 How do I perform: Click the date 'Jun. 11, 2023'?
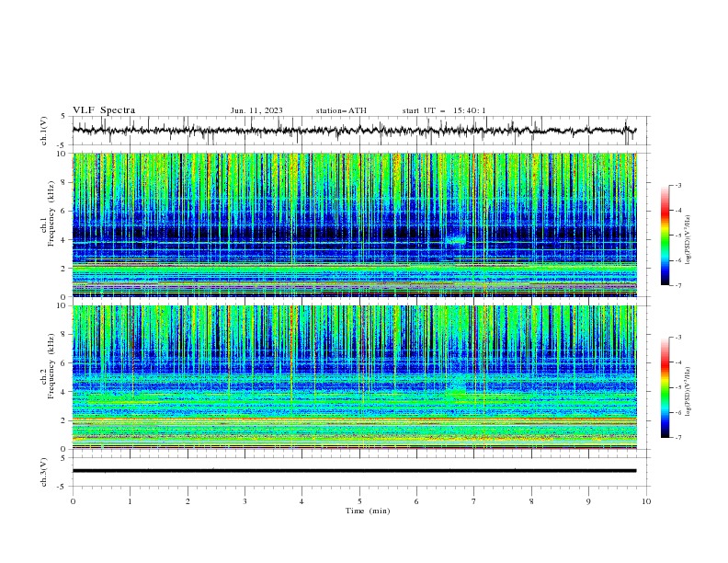tap(256, 110)
